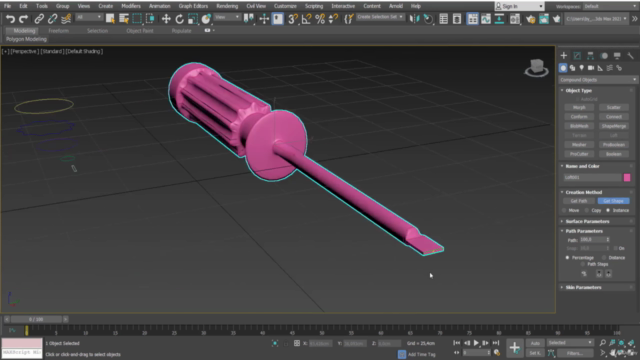Open the Compound Objects category dropdown

[x=598, y=80]
